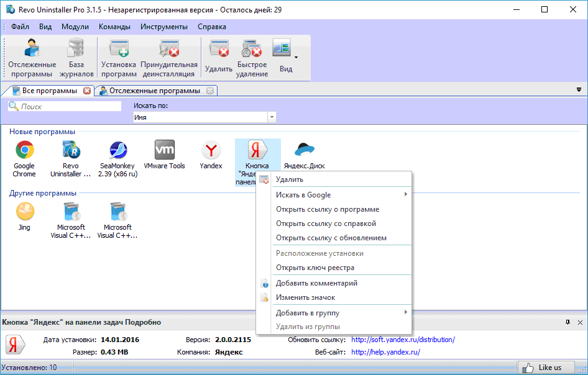Open the Вид menu in menu bar

(x=45, y=27)
